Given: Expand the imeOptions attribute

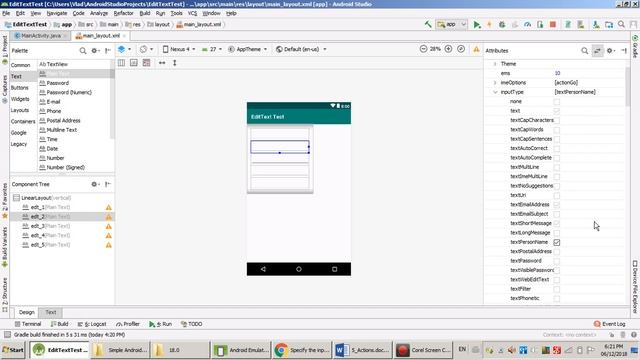Looking at the screenshot, I should tap(495, 83).
